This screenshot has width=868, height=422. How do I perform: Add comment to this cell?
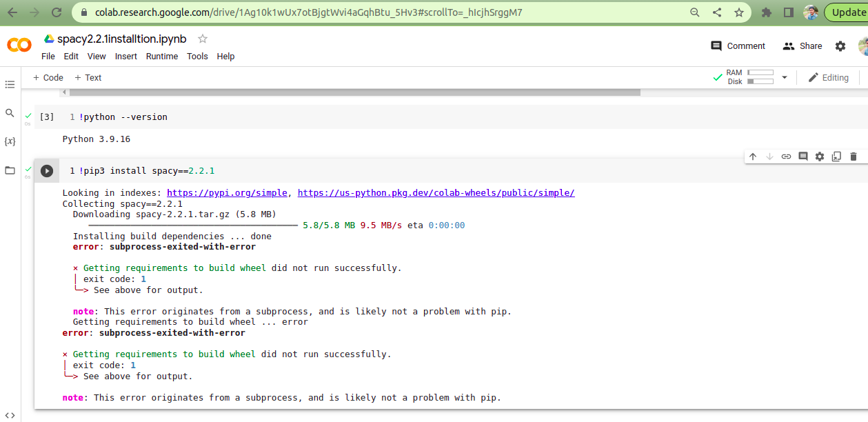tap(803, 157)
